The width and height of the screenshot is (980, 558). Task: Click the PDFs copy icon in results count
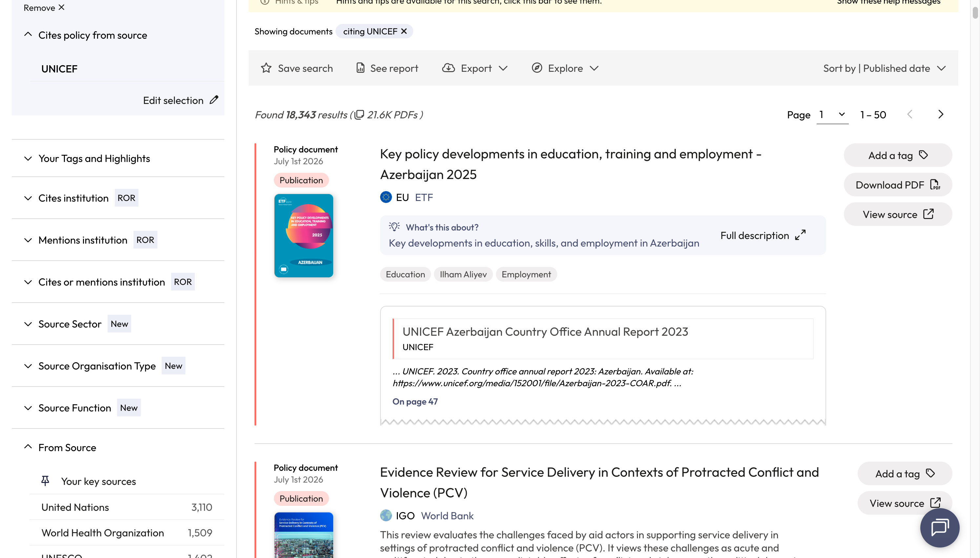[x=359, y=115]
